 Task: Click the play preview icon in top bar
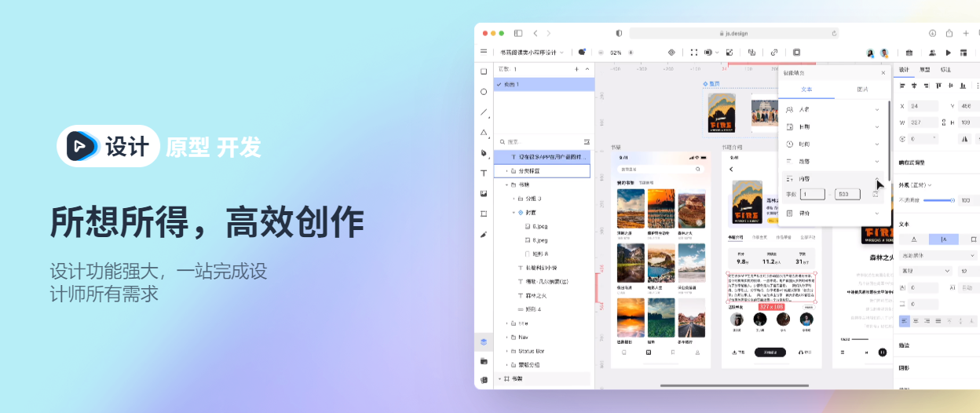tap(949, 53)
